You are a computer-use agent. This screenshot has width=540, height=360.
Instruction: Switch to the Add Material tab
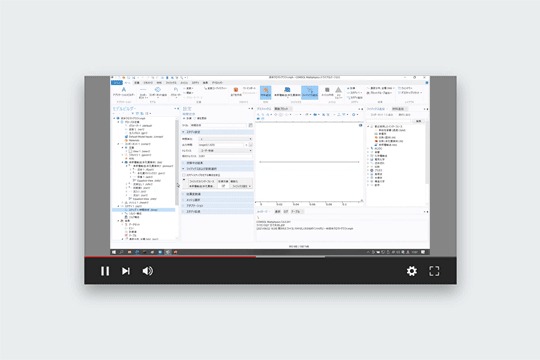(398, 109)
